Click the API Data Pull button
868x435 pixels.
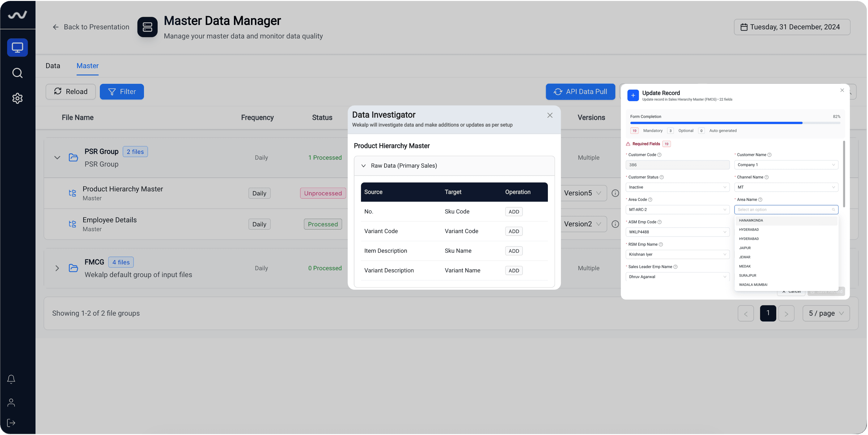[580, 92]
